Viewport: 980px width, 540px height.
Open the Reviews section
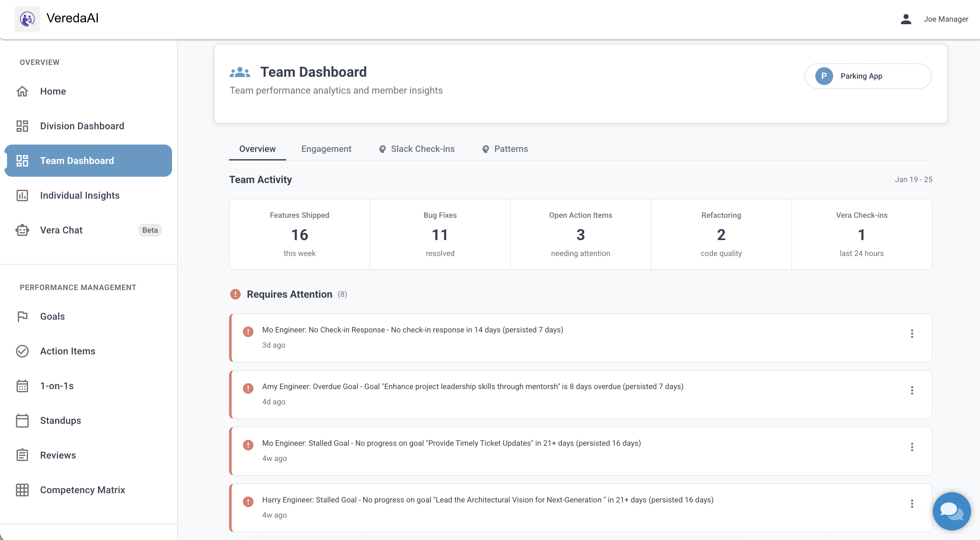pyautogui.click(x=58, y=455)
